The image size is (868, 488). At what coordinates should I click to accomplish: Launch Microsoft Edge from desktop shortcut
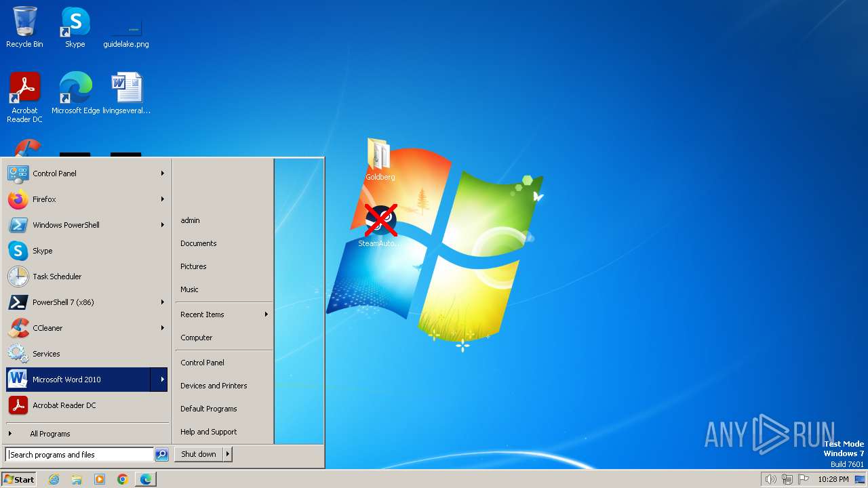click(x=75, y=93)
